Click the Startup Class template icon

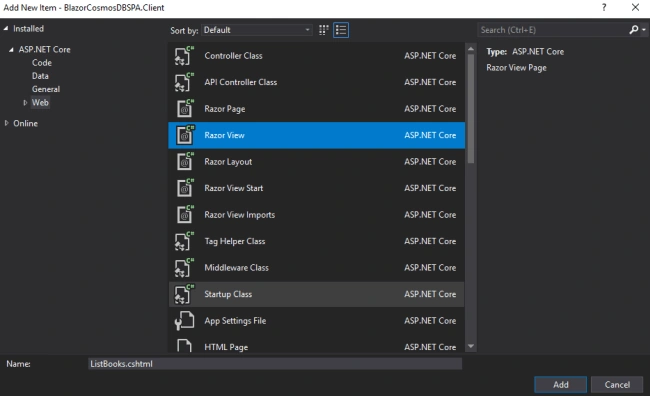(x=184, y=294)
